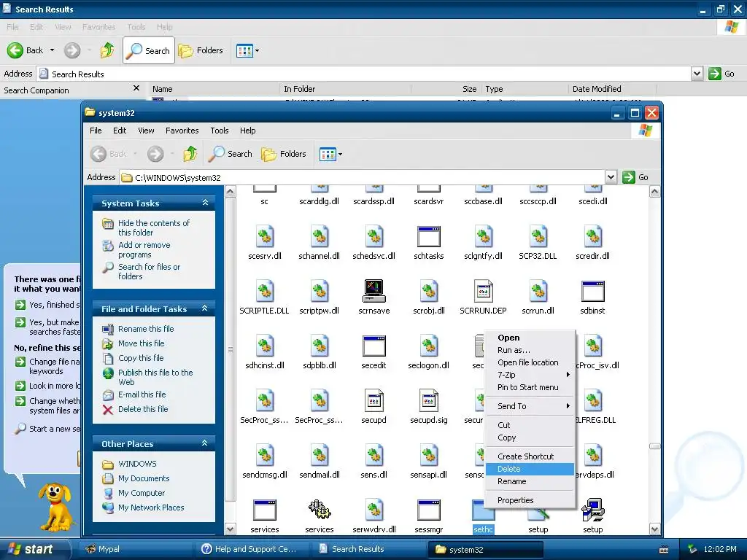Select the schannel.dll file icon
The width and height of the screenshot is (747, 560).
point(320,237)
